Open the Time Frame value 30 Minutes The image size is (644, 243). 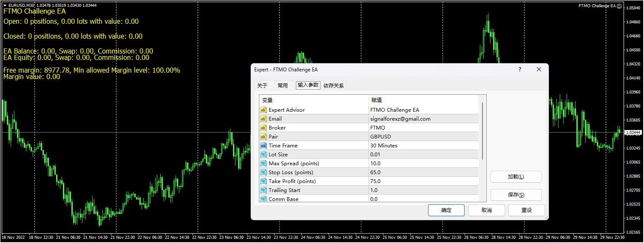click(x=423, y=146)
